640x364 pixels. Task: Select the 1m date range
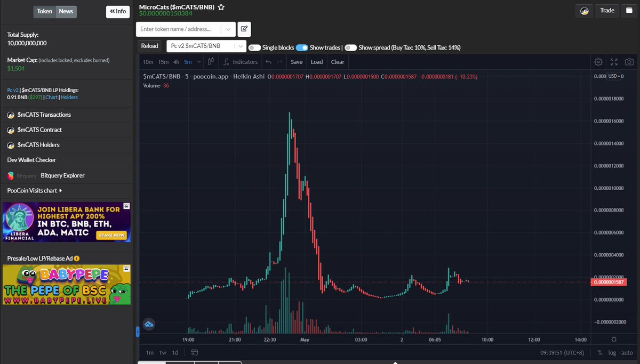pyautogui.click(x=150, y=352)
